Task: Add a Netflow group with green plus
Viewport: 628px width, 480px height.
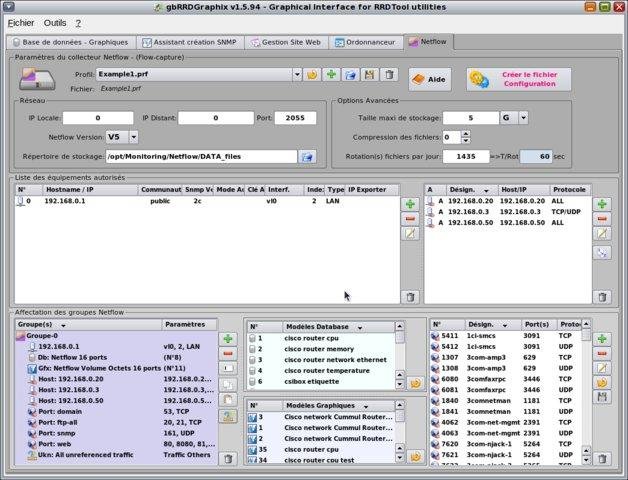Action: [x=228, y=339]
